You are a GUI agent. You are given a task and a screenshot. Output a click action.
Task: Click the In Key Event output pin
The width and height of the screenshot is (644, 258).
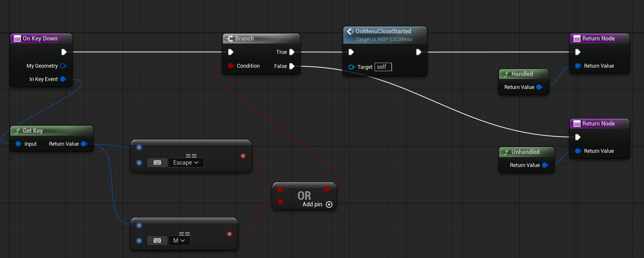coord(63,79)
